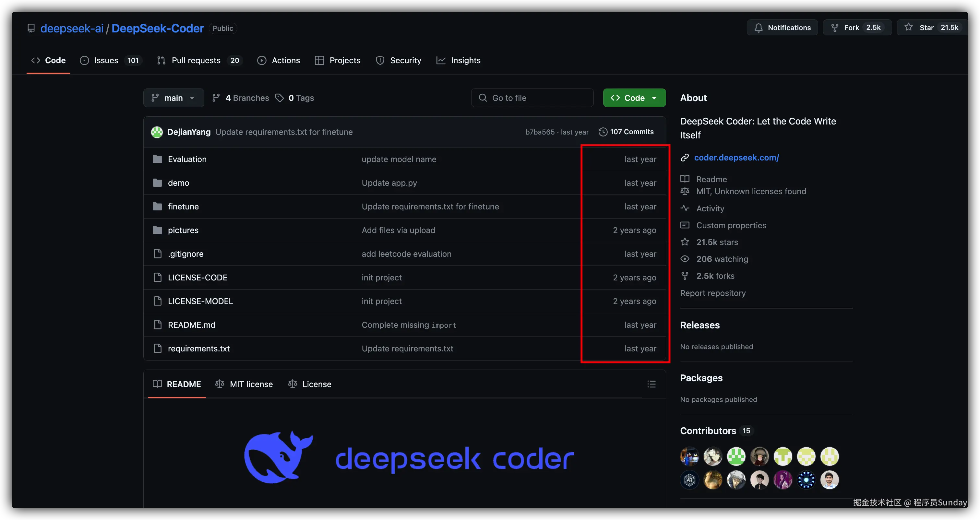Viewport: 980px width, 520px height.
Task: Click DejianYang's avatar in commit bar
Action: pos(157,132)
